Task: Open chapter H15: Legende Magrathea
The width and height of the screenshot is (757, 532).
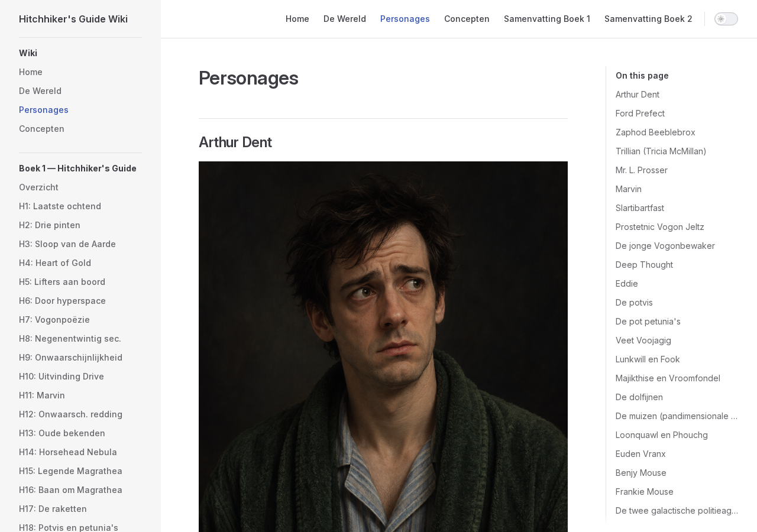Action: [x=70, y=471]
